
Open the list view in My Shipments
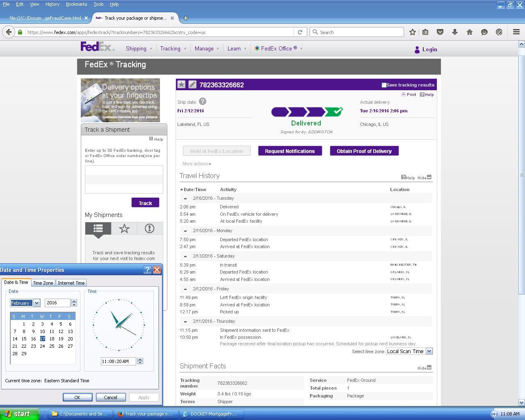click(98, 228)
